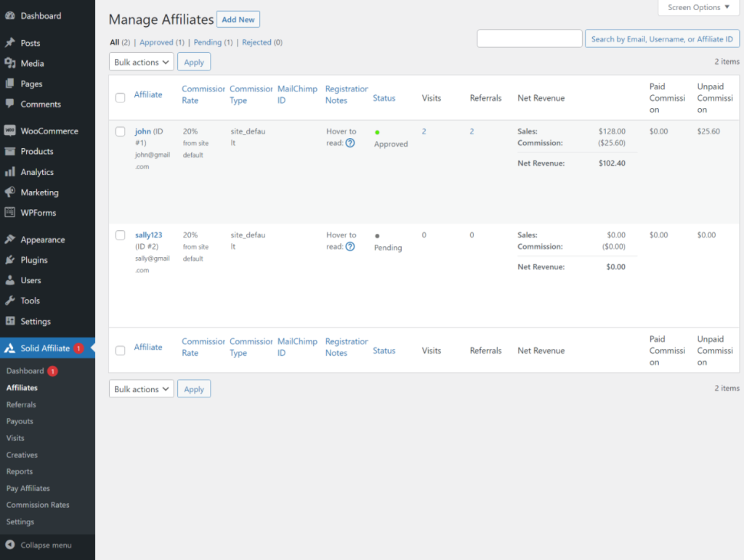Screen dimensions: 744x560
Task: Open the Reports submenu item
Action: (20, 471)
